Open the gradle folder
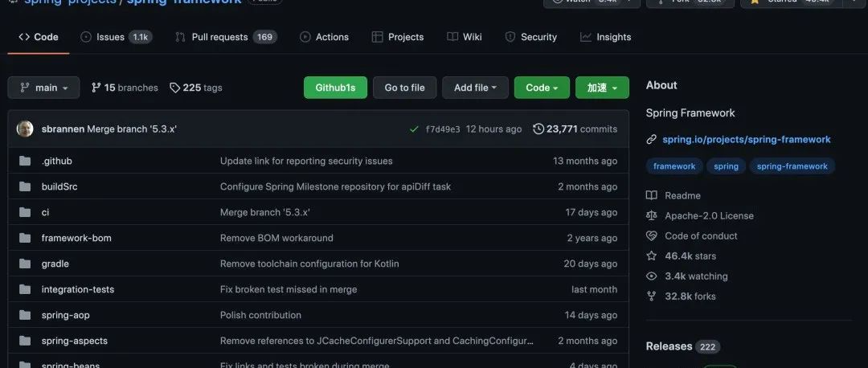 55,264
